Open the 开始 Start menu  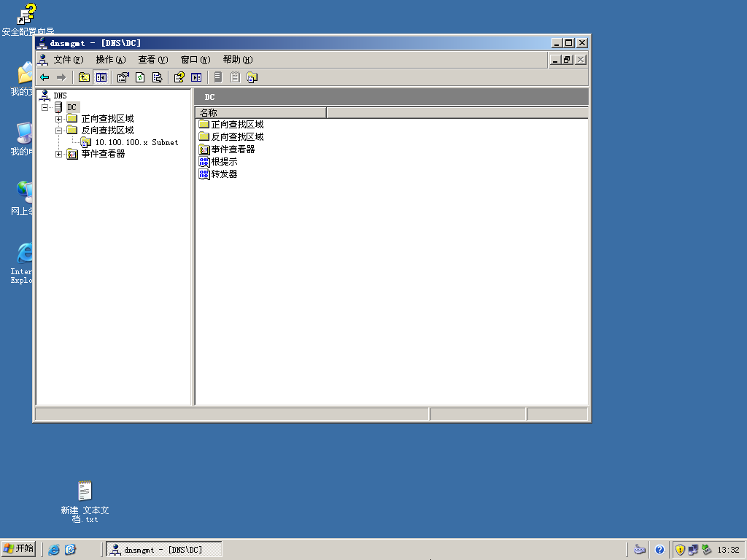click(18, 549)
